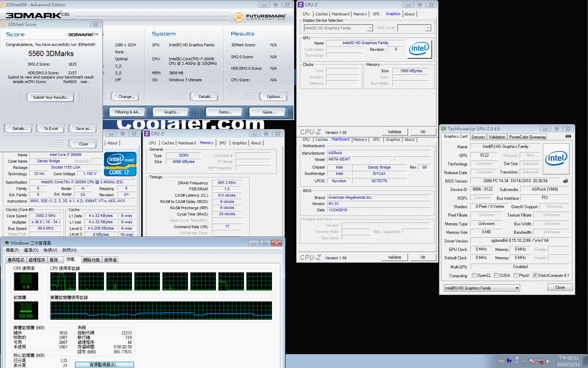
Task: Click the memory usage gauge showing 928 MB
Action: coord(26,310)
